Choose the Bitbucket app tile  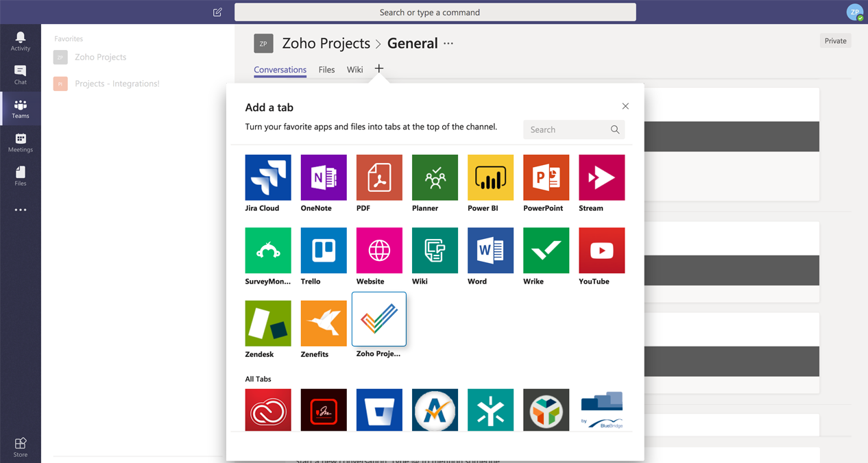(379, 410)
